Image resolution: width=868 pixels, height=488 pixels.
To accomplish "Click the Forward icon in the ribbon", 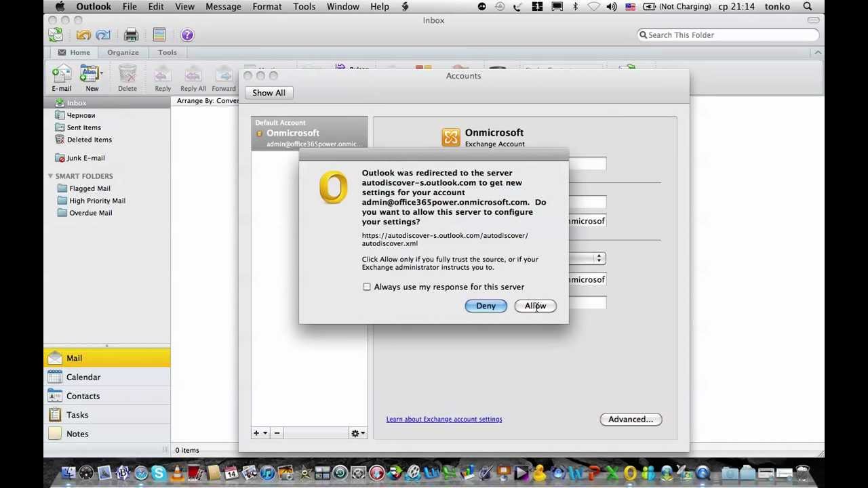I will tap(224, 77).
